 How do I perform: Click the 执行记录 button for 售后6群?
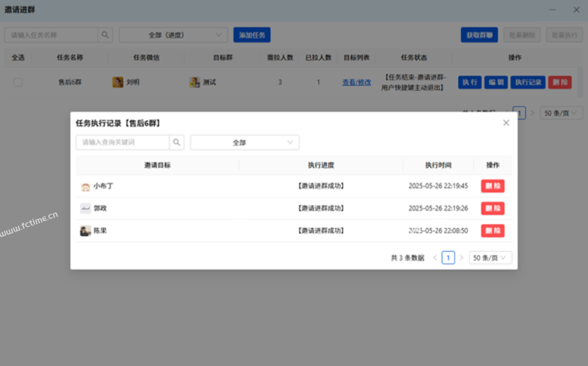(528, 82)
